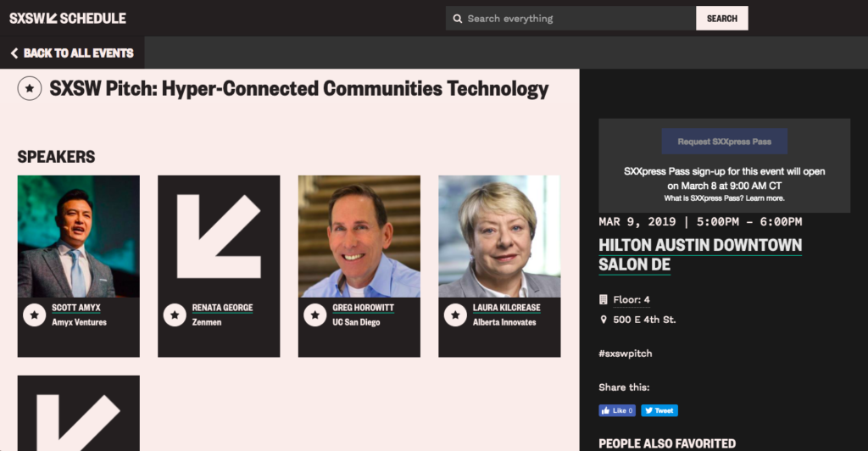Click the #sxswpitch hashtag
Viewport: 868px width, 451px height.
click(x=626, y=354)
